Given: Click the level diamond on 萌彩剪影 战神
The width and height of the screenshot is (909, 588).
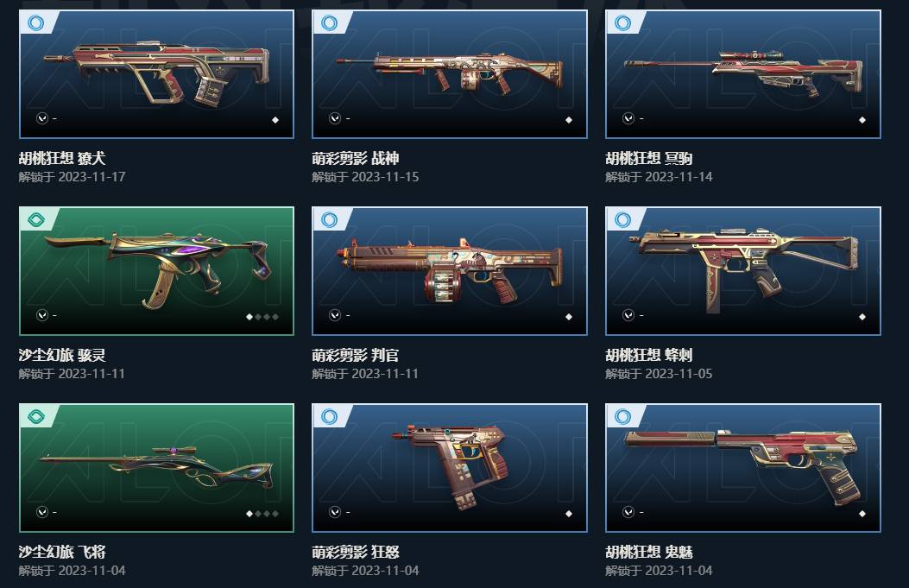Looking at the screenshot, I should (569, 120).
